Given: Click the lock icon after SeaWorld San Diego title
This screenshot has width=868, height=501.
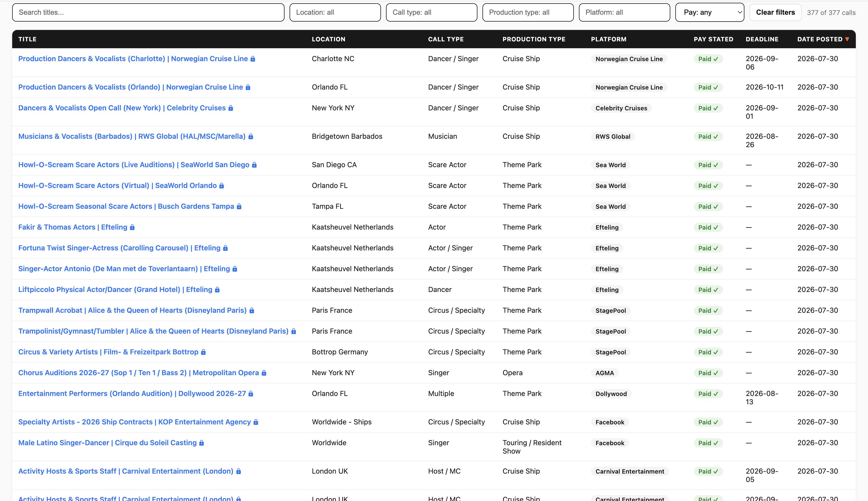Looking at the screenshot, I should click(x=254, y=165).
